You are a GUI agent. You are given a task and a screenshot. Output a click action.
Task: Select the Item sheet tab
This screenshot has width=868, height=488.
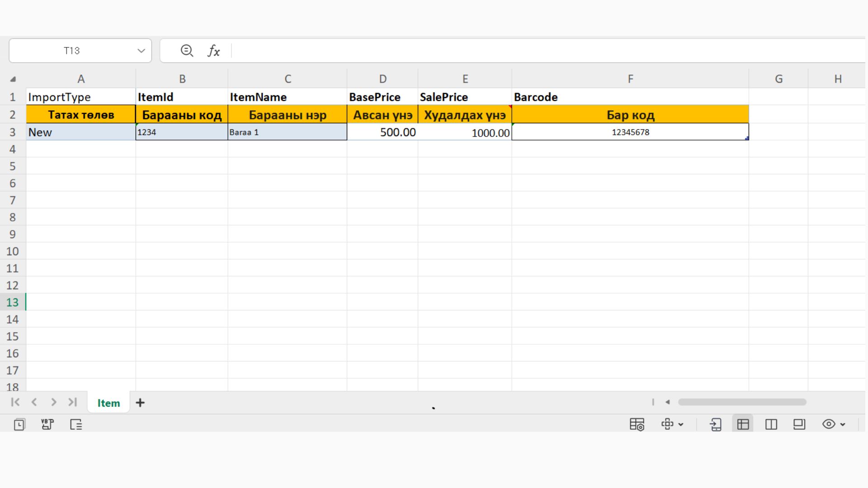pos(108,403)
